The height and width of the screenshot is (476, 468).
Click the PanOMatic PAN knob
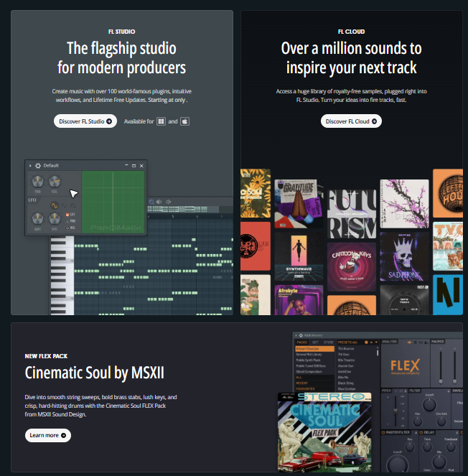point(37,181)
